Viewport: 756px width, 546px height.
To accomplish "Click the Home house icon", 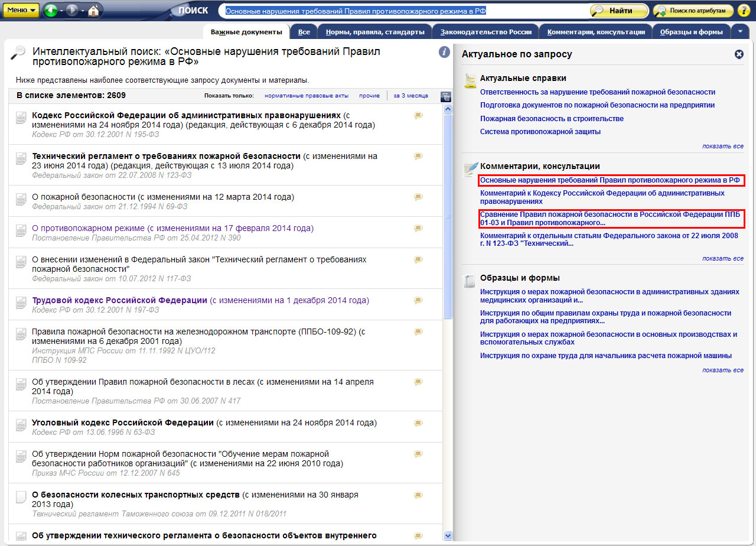I will [x=94, y=11].
